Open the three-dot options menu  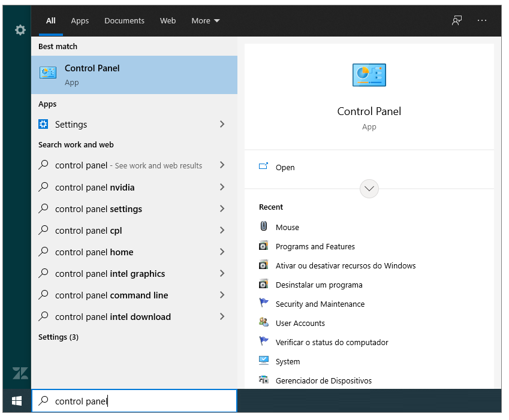482,20
